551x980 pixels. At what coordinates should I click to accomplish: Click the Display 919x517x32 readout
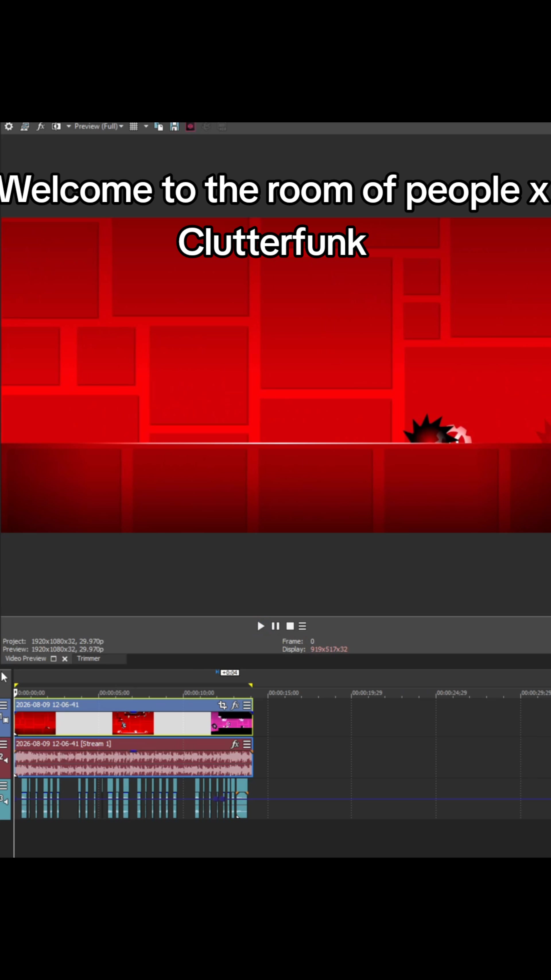click(315, 649)
